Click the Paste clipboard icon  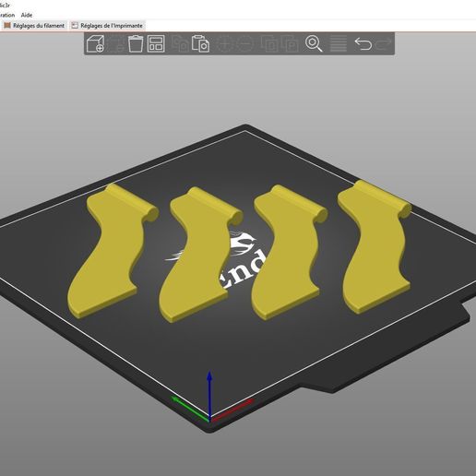(x=200, y=43)
